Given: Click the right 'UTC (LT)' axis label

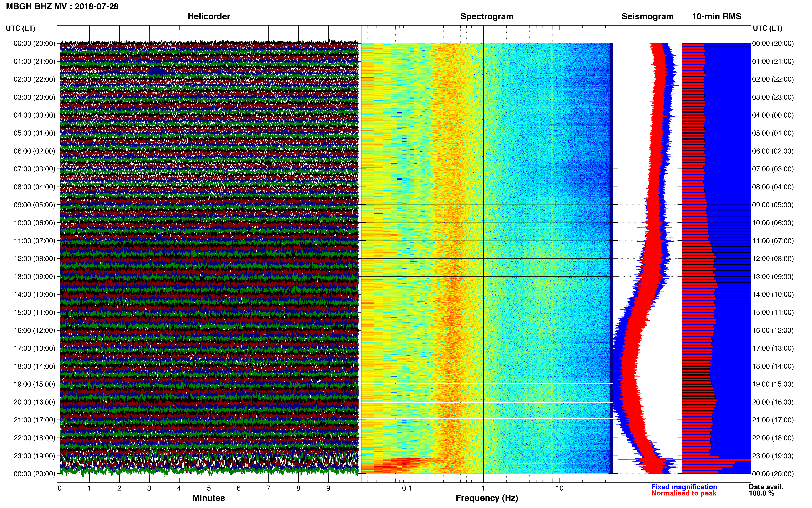Looking at the screenshot, I should coord(767,28).
